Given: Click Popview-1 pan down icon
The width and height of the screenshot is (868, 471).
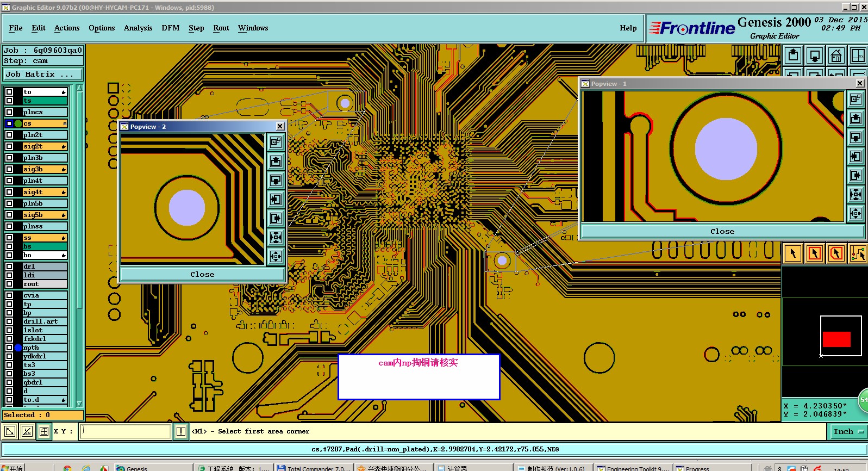Looking at the screenshot, I should point(855,137).
